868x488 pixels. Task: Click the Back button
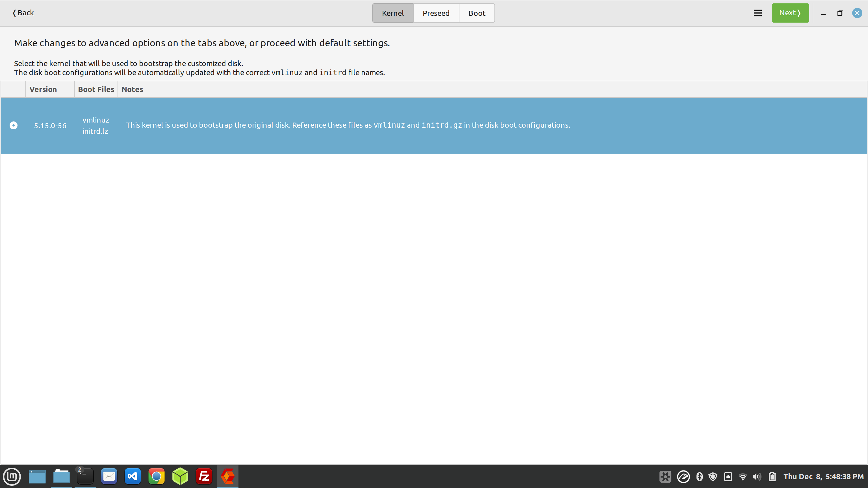[x=23, y=13]
